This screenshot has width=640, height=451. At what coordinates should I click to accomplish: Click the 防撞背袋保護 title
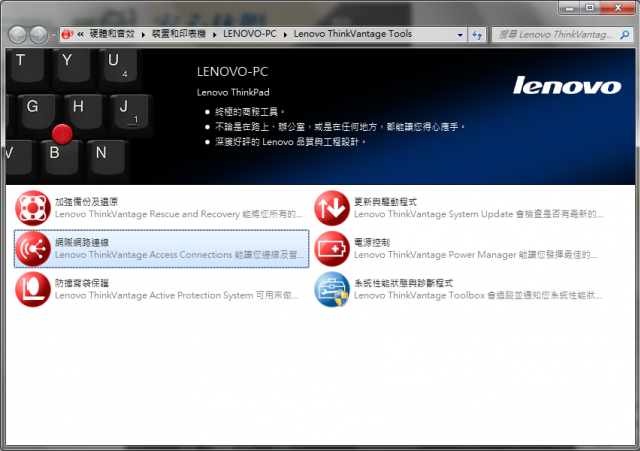(82, 283)
